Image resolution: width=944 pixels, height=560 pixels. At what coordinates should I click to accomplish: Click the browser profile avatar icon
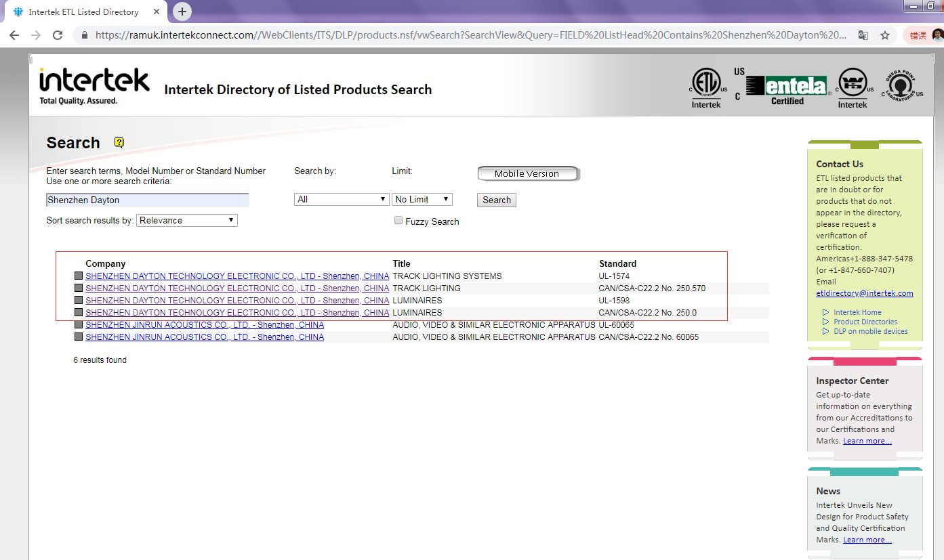click(937, 35)
